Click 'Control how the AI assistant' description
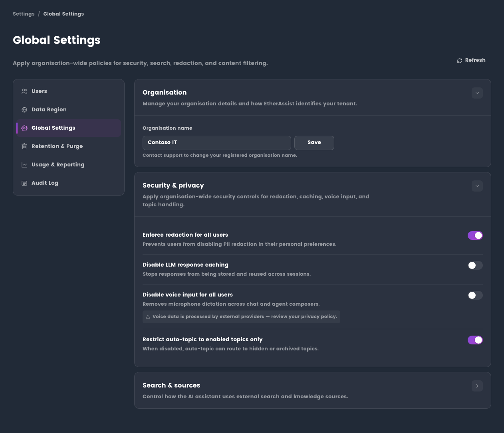The height and width of the screenshot is (433, 504). 245,397
